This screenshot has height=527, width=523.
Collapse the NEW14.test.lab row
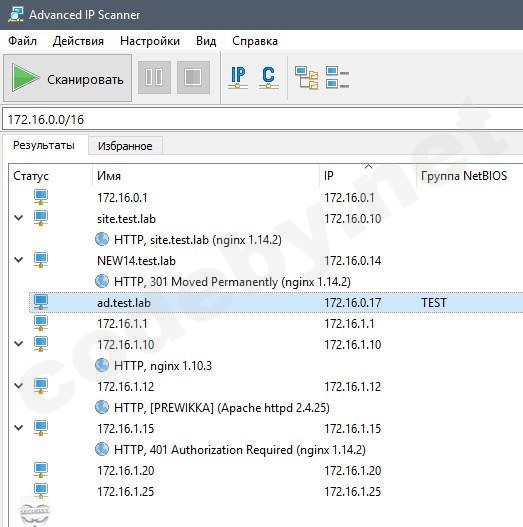click(x=19, y=260)
